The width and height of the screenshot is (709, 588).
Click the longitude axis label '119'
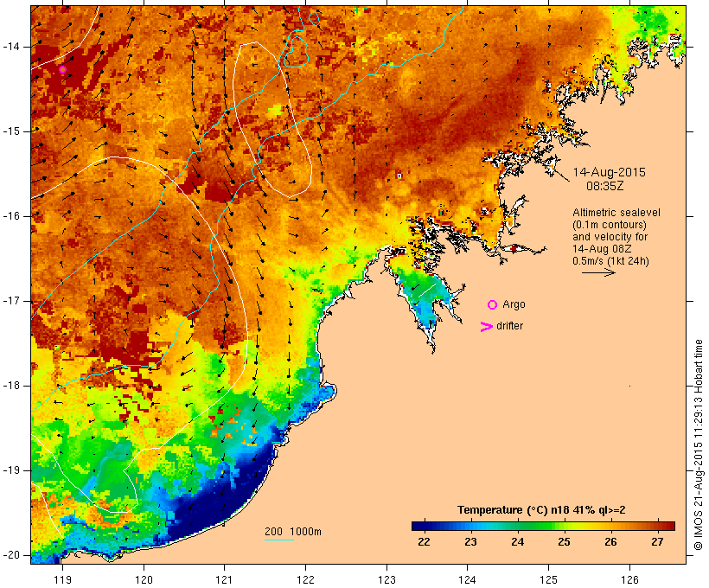[x=62, y=579]
